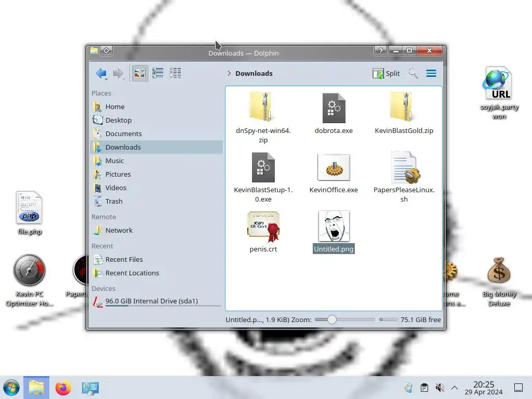This screenshot has width=532, height=399.
Task: Click the pin icon in the Dolphin titlebar
Action: [106, 51]
